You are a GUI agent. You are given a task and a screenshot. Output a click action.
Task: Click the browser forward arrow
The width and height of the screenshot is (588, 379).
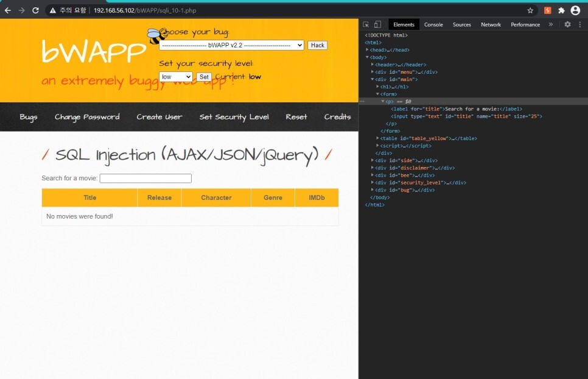(21, 10)
